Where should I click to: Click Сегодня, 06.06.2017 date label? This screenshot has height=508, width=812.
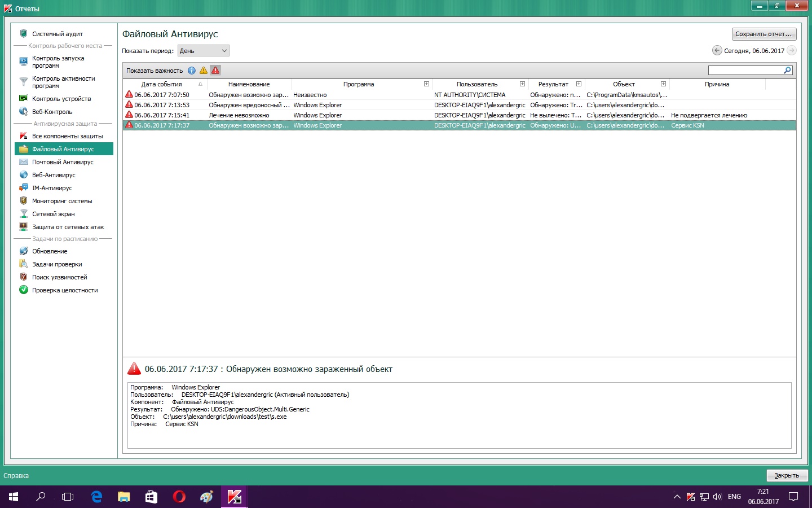point(754,51)
